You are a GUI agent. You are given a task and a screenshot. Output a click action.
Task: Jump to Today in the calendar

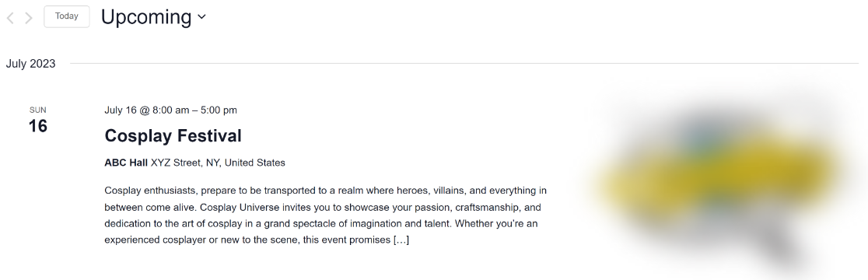click(x=66, y=16)
